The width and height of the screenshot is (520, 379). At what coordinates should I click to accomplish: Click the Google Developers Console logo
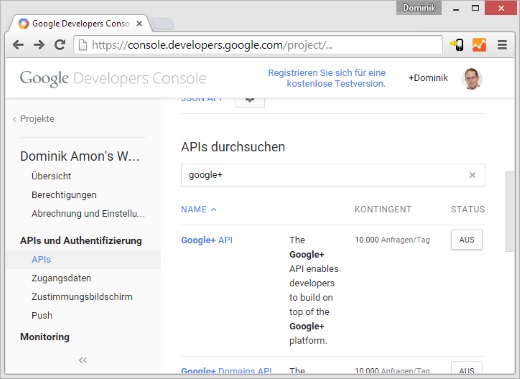(113, 79)
